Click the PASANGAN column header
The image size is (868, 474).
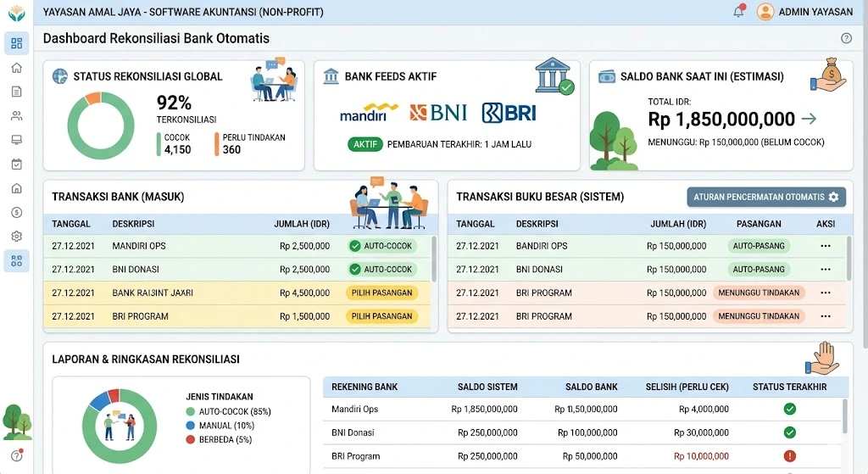759,224
